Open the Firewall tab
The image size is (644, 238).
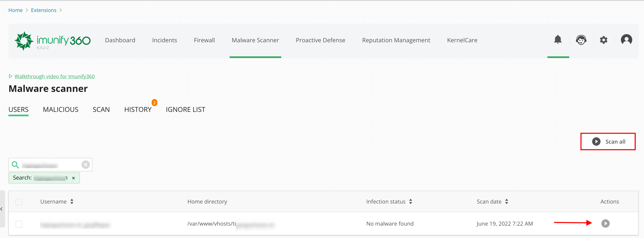pyautogui.click(x=204, y=40)
